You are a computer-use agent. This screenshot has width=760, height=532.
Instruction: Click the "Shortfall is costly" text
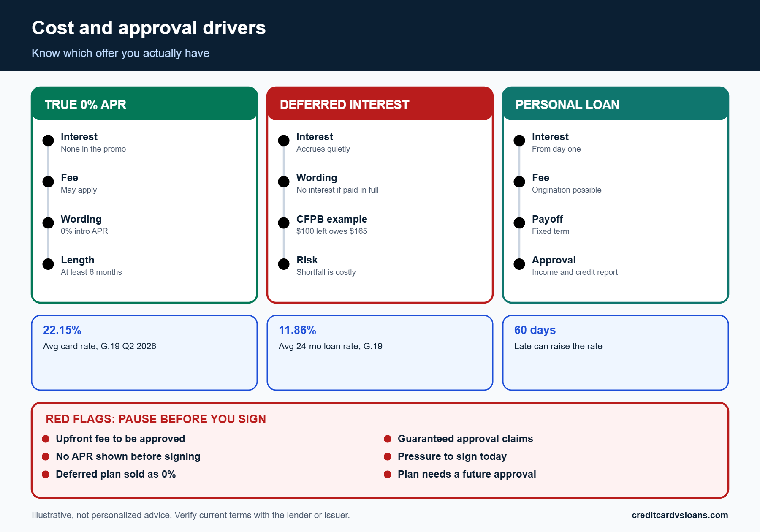[x=326, y=272]
